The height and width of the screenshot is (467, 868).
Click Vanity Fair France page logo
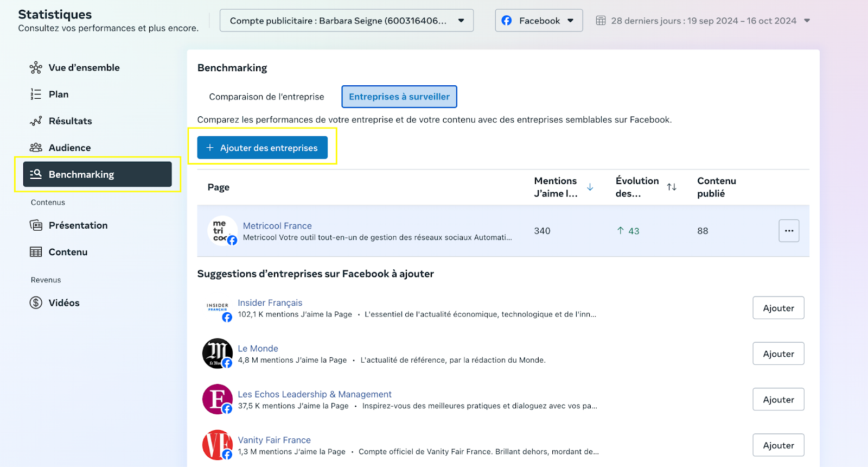click(218, 445)
